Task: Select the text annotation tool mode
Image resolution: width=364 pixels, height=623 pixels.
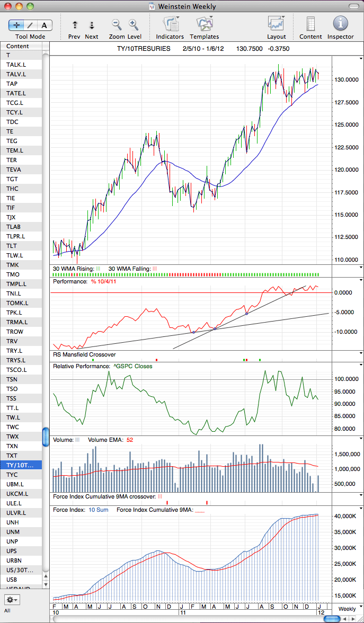Action: coord(45,25)
